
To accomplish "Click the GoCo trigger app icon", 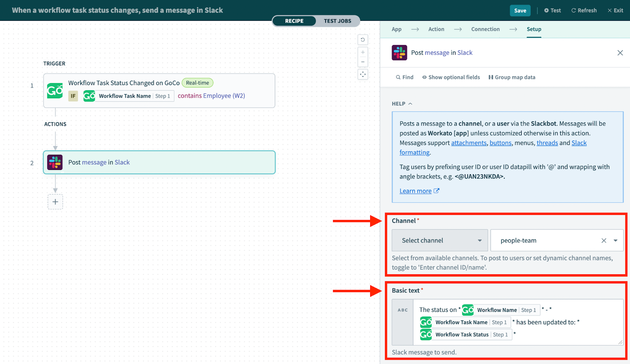I will 55,91.
